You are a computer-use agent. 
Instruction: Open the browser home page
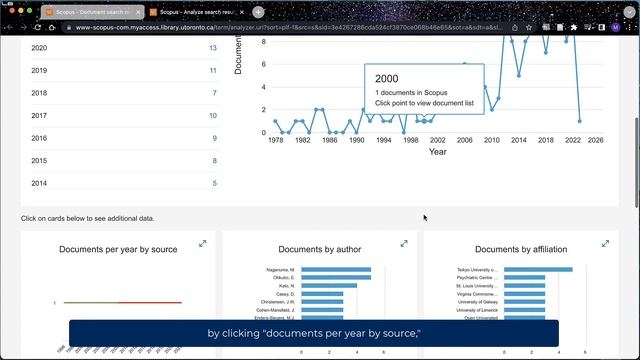[52, 27]
